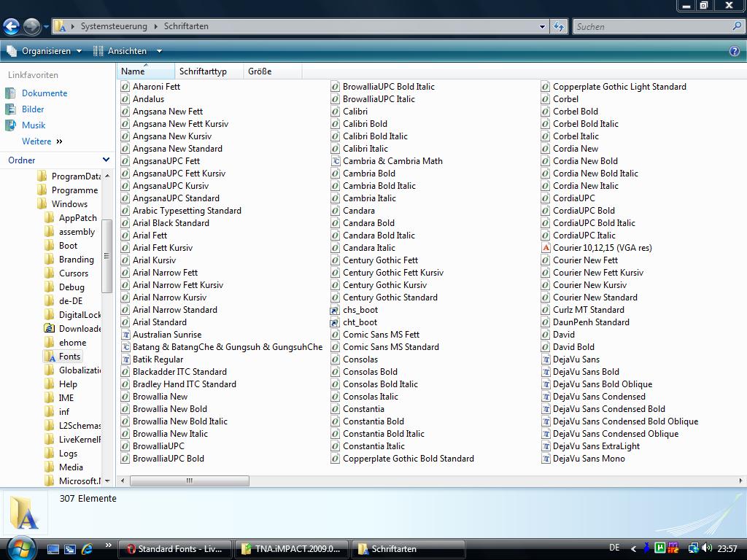747x560 pixels.
Task: Select the Media folder in tree
Action: [71, 467]
